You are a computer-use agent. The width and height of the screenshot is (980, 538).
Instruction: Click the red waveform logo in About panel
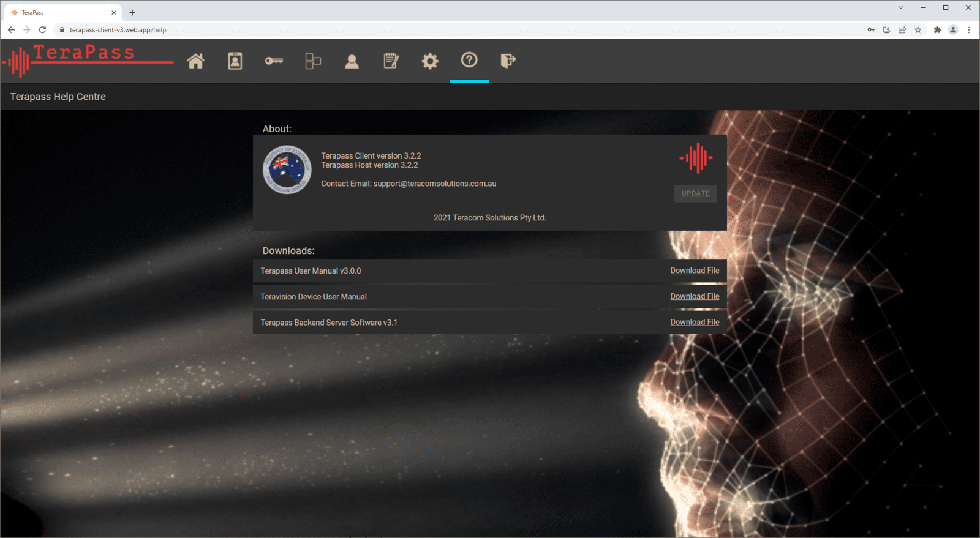[696, 158]
